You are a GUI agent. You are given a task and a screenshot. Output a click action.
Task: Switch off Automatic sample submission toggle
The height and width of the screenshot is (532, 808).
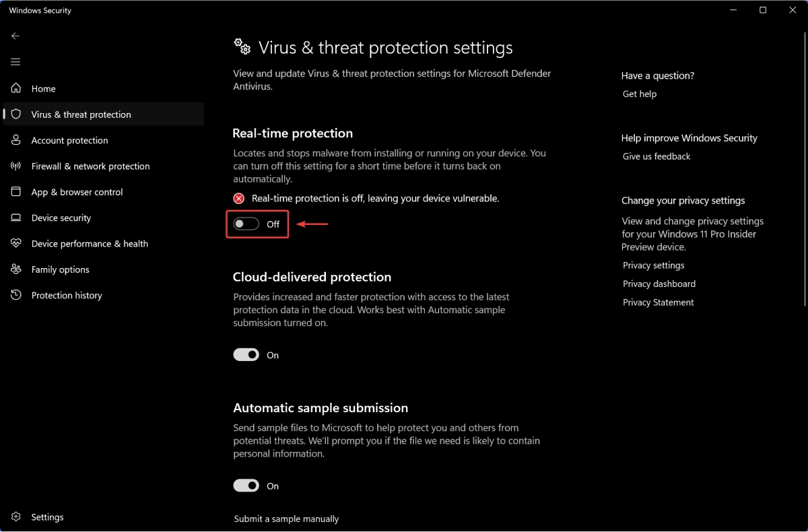(246, 486)
